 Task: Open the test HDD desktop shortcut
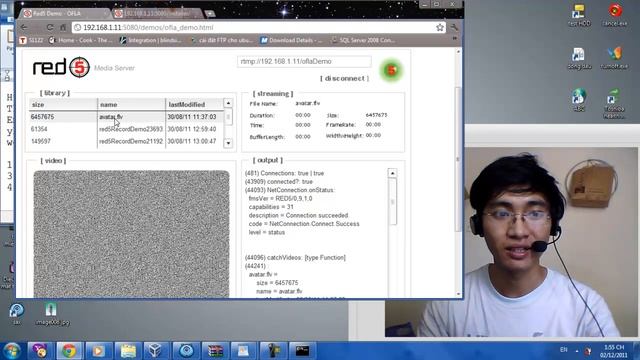coord(579,15)
